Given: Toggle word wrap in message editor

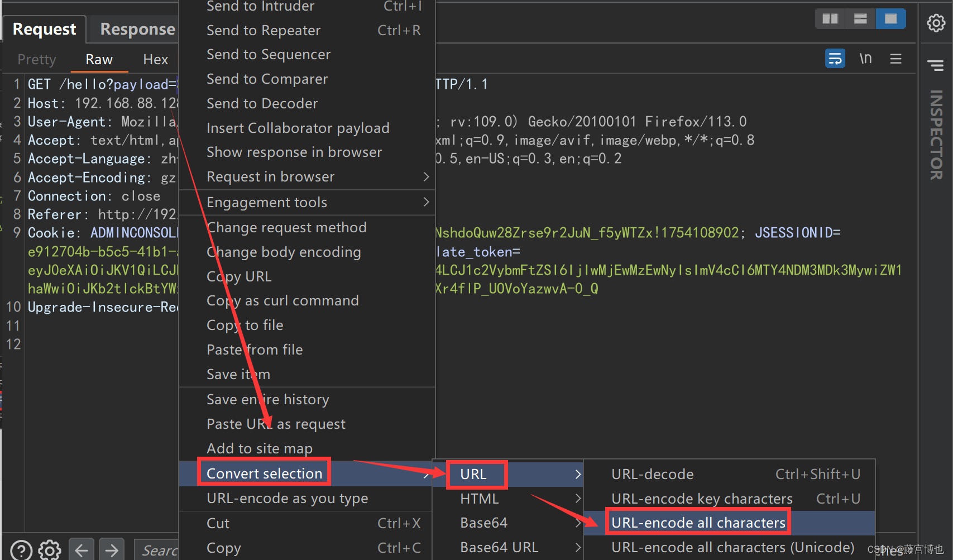Looking at the screenshot, I should pos(835,58).
